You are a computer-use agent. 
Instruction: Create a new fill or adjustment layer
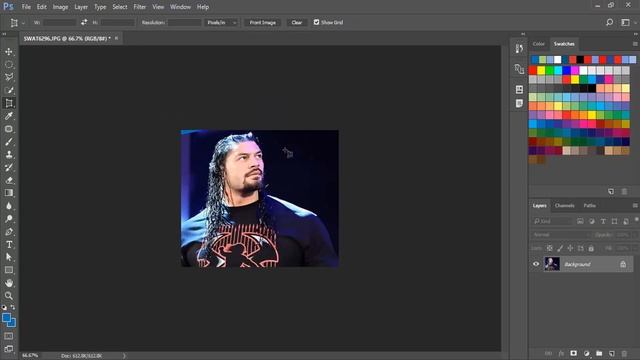(x=587, y=353)
